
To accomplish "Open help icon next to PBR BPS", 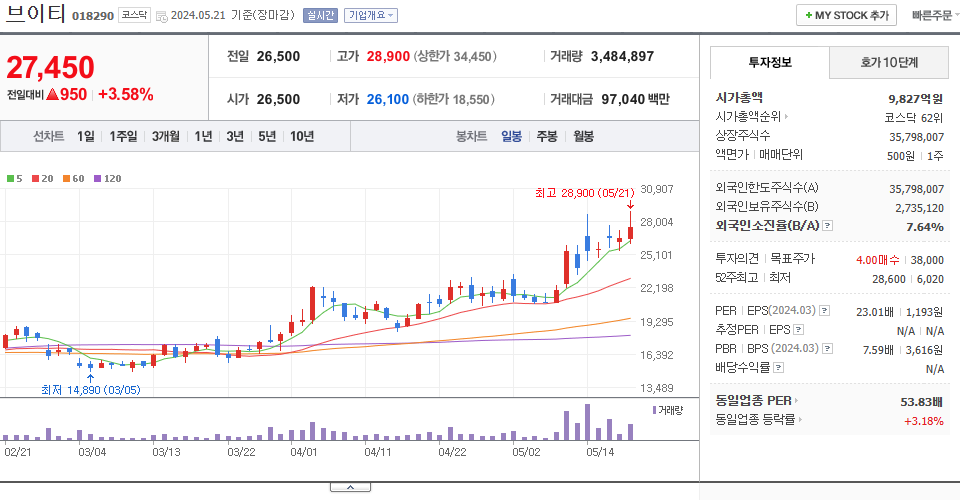I will click(x=827, y=349).
